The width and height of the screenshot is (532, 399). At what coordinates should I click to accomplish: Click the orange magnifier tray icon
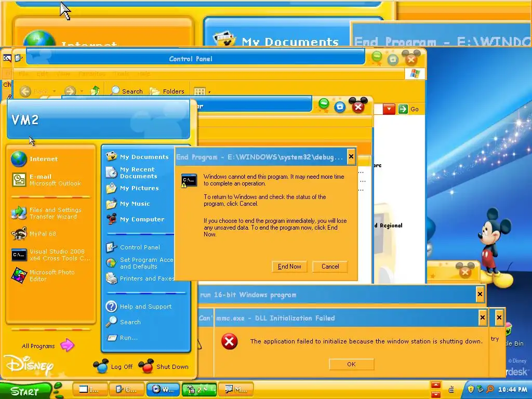click(x=490, y=389)
